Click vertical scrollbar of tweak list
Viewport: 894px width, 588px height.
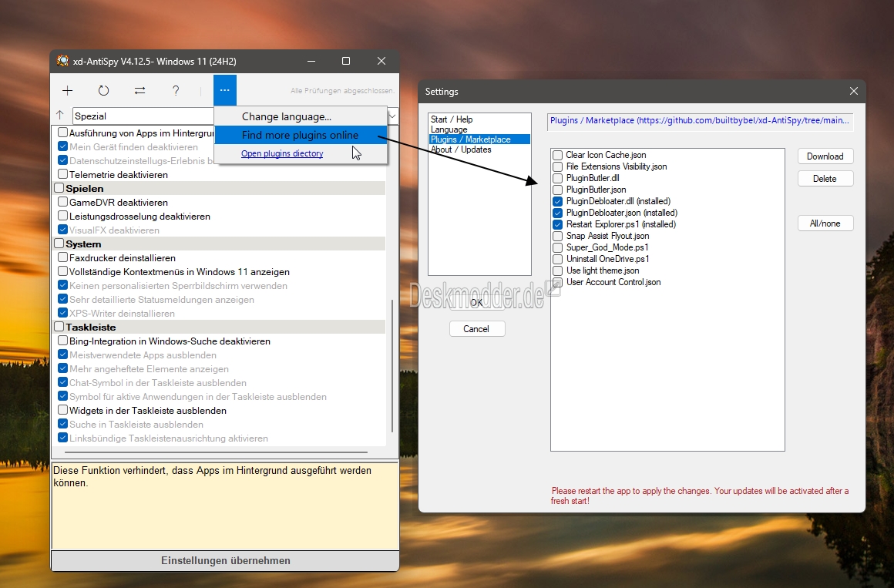click(x=392, y=365)
